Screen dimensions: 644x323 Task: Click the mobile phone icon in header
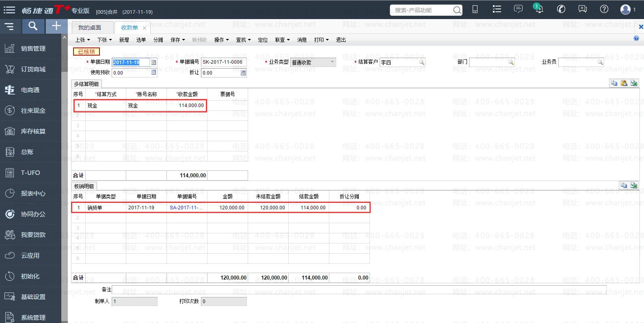pyautogui.click(x=475, y=9)
